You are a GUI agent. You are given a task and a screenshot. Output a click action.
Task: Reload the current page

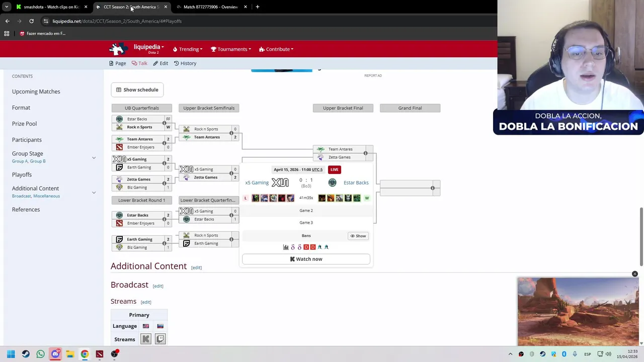pyautogui.click(x=31, y=21)
